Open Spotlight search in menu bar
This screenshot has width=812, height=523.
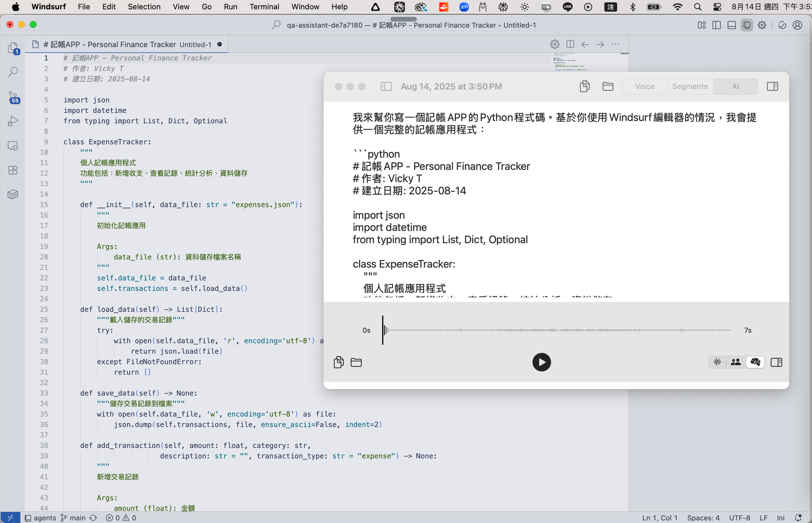click(x=698, y=7)
